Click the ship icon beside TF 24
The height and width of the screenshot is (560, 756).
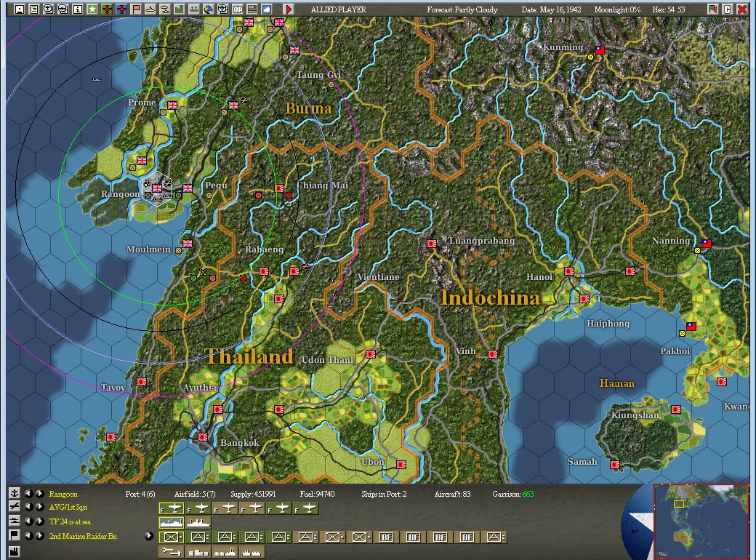pyautogui.click(x=15, y=521)
